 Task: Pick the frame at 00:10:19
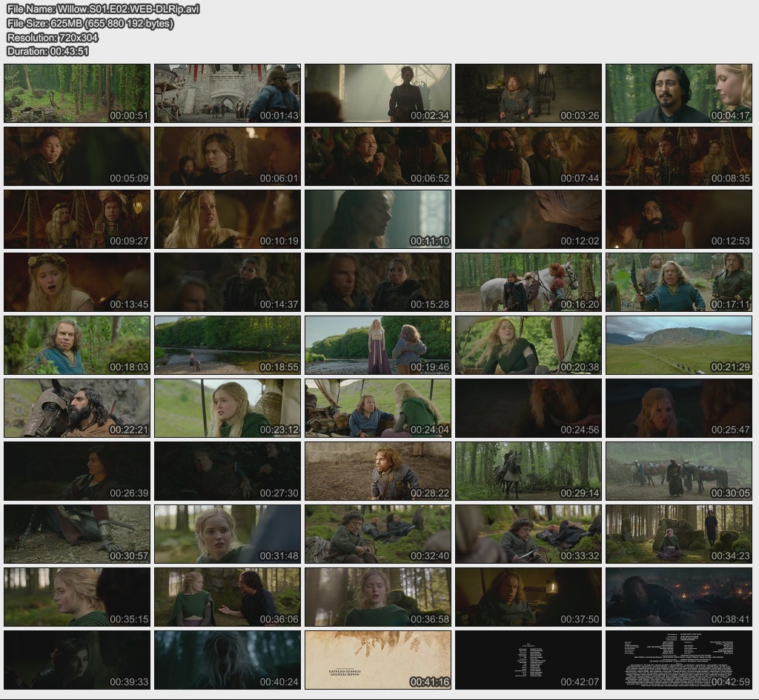[x=228, y=219]
